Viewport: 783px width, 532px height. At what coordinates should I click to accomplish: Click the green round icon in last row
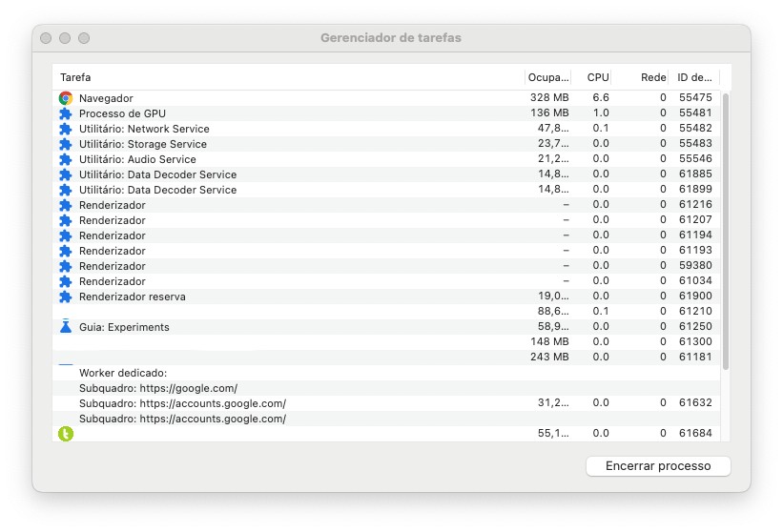[x=66, y=434]
